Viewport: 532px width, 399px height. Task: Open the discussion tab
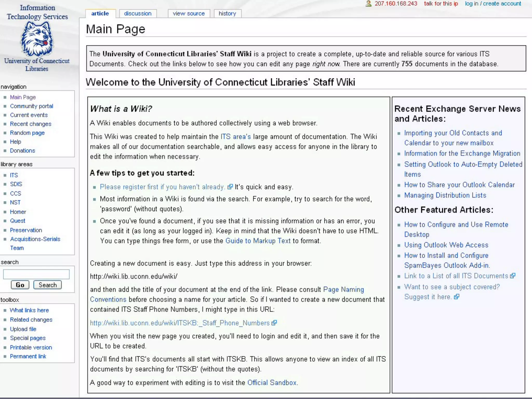point(138,14)
